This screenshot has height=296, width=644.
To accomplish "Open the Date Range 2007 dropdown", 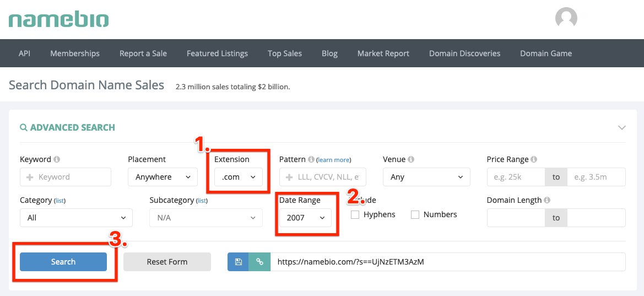I will pyautogui.click(x=306, y=218).
